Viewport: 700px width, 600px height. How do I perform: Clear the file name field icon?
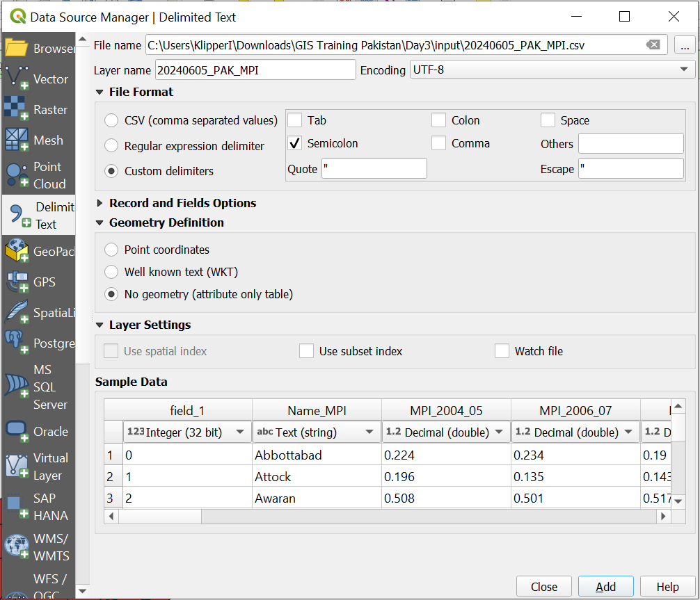[x=653, y=45]
